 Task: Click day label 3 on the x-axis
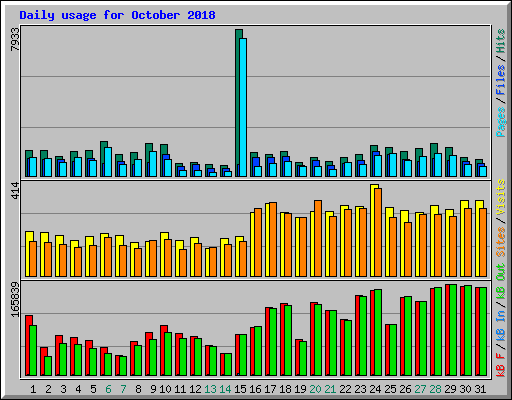(63, 389)
